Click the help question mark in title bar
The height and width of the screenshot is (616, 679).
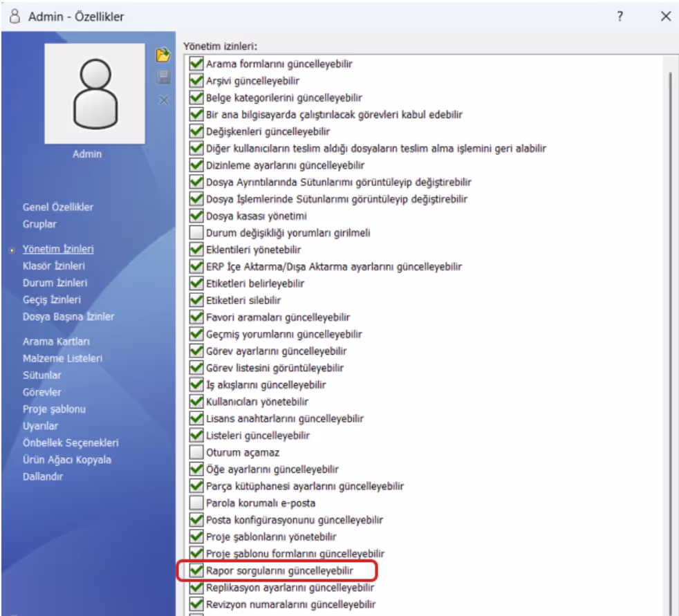(x=620, y=17)
